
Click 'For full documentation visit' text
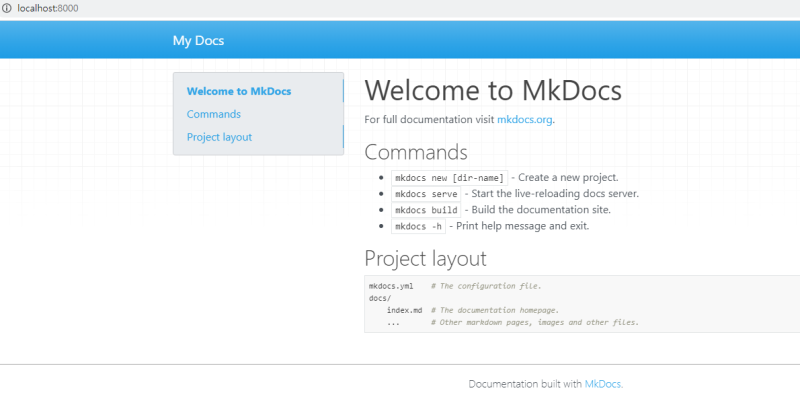pos(429,119)
